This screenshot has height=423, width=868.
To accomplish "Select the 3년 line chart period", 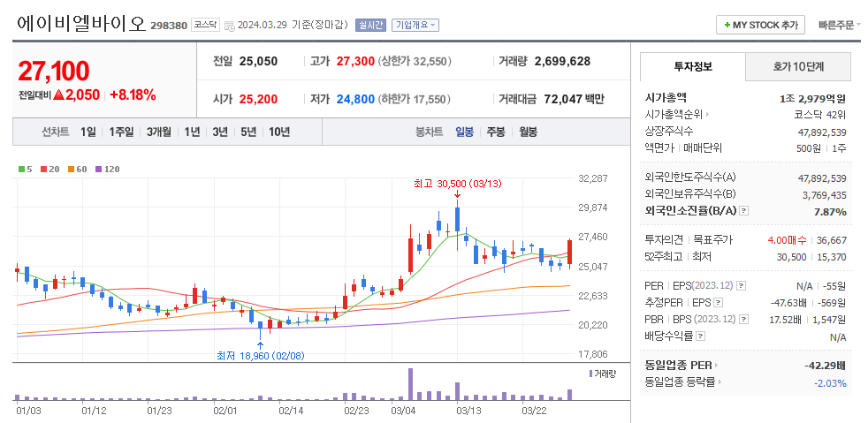I will coord(220,132).
